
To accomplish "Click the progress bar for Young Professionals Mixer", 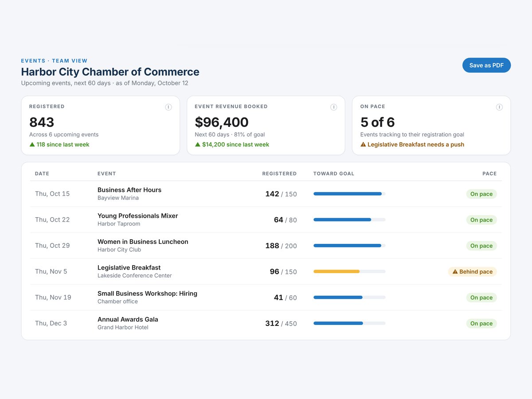I will [349, 220].
